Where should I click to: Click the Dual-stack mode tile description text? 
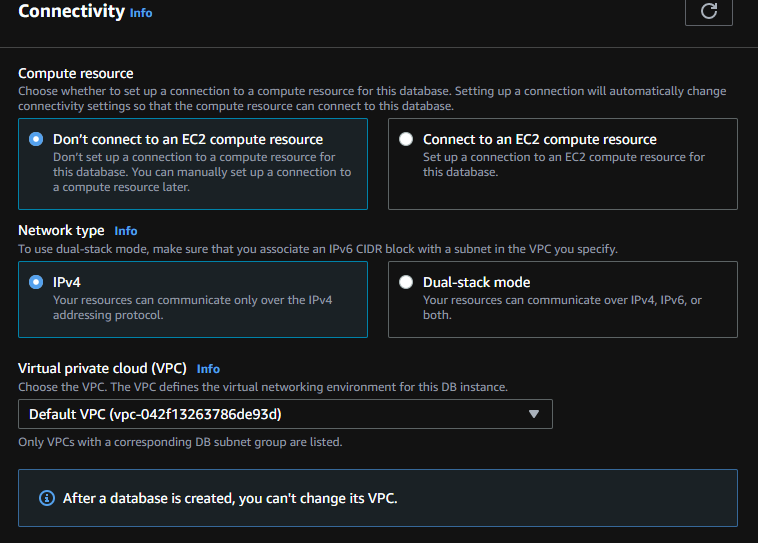click(x=561, y=307)
